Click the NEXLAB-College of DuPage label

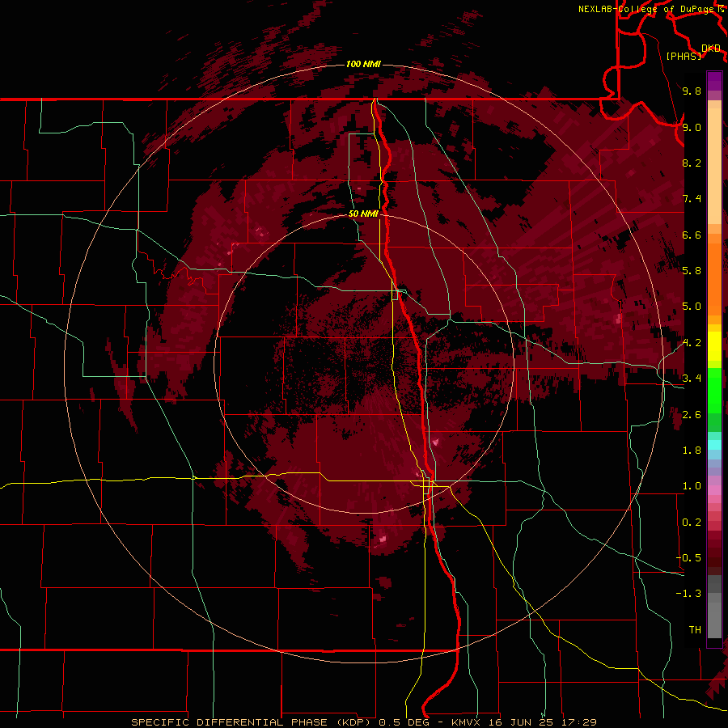tap(647, 9)
